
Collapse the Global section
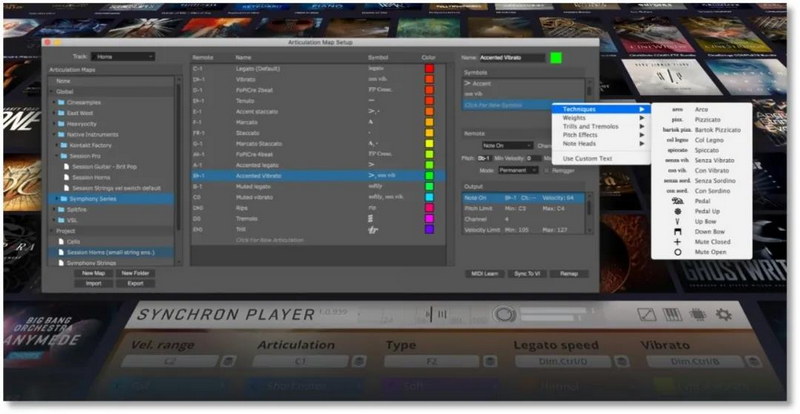(x=52, y=92)
